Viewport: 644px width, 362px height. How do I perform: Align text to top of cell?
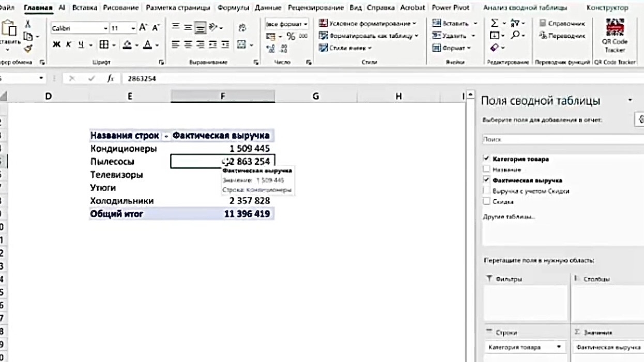click(176, 27)
